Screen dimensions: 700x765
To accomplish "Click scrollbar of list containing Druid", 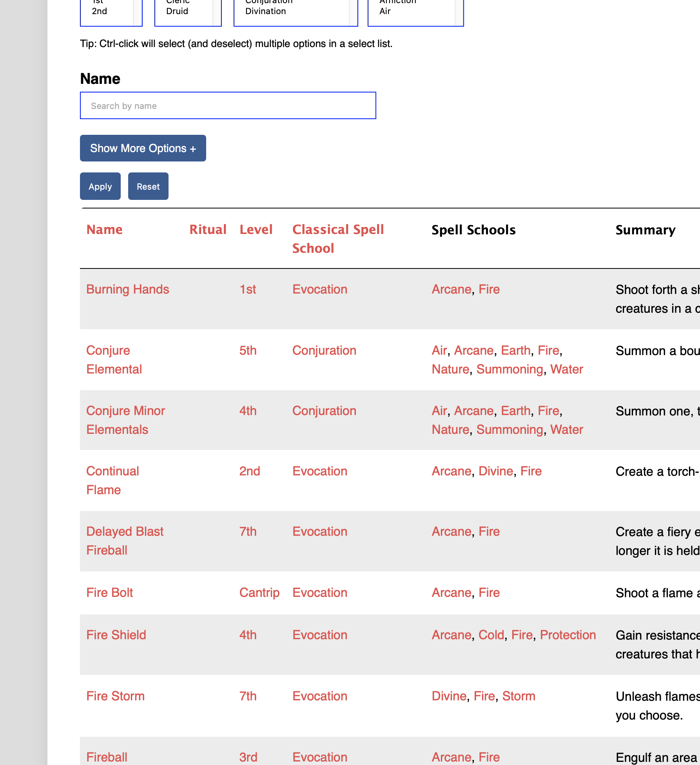I will tap(217, 13).
